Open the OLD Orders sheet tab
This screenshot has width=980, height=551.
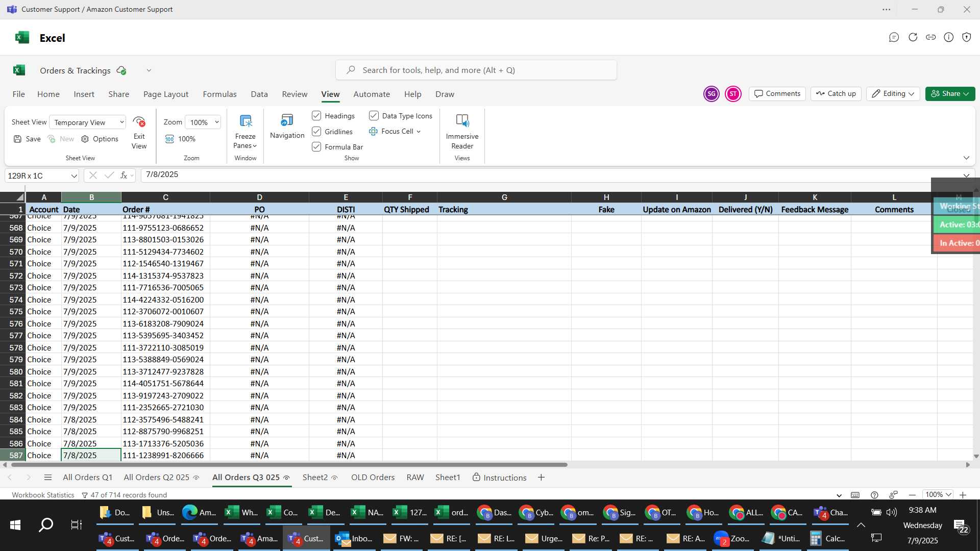click(x=373, y=478)
